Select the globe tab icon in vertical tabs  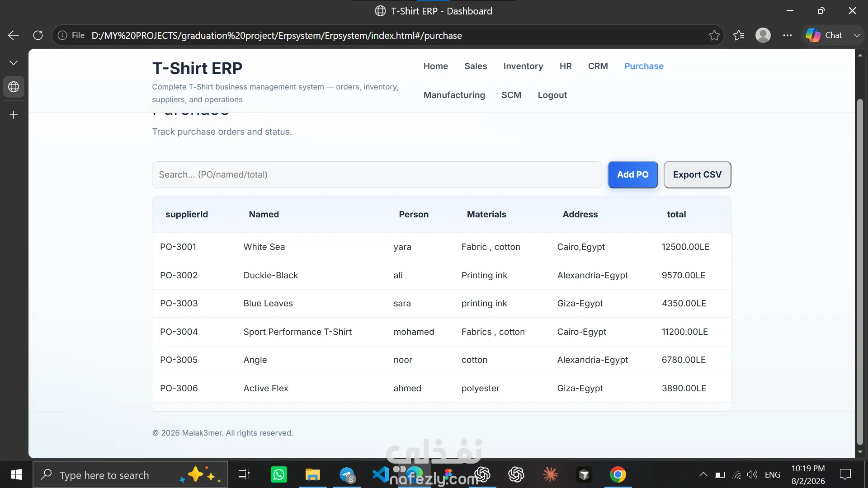pos(14,87)
